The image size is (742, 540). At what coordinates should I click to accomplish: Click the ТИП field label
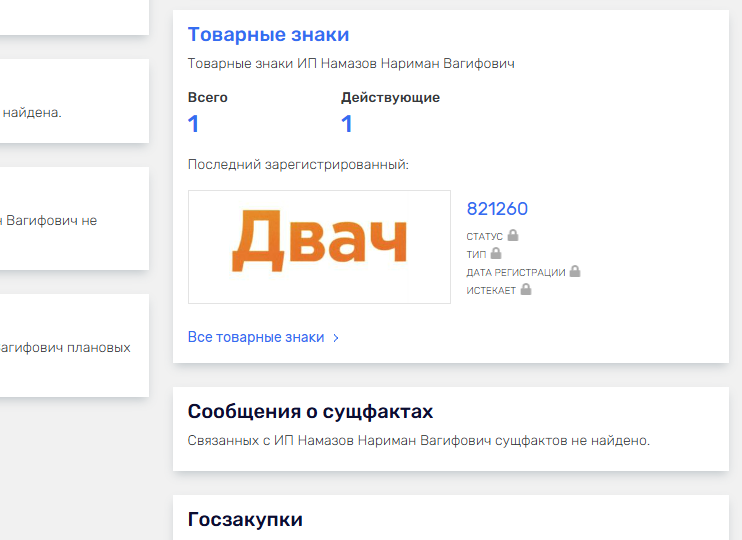click(x=476, y=254)
